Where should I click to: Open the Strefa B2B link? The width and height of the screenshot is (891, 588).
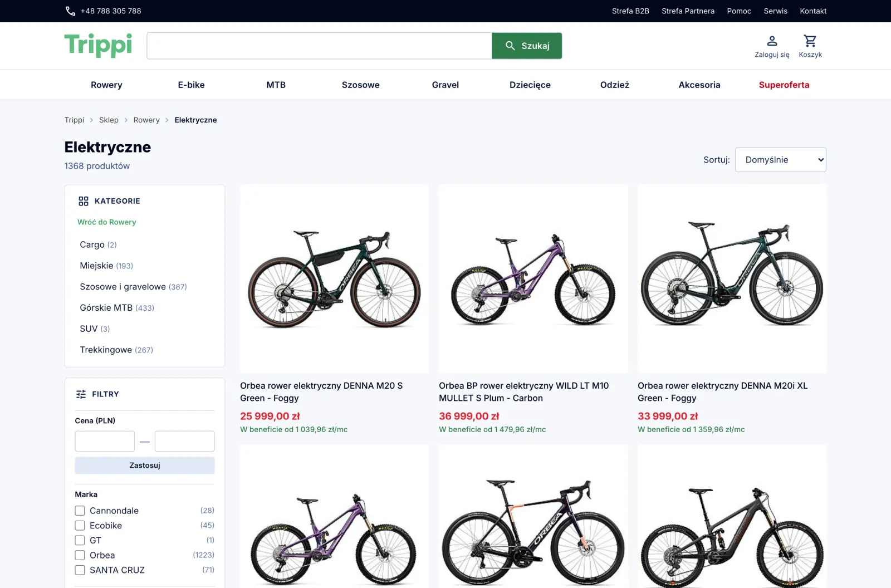[x=630, y=11]
